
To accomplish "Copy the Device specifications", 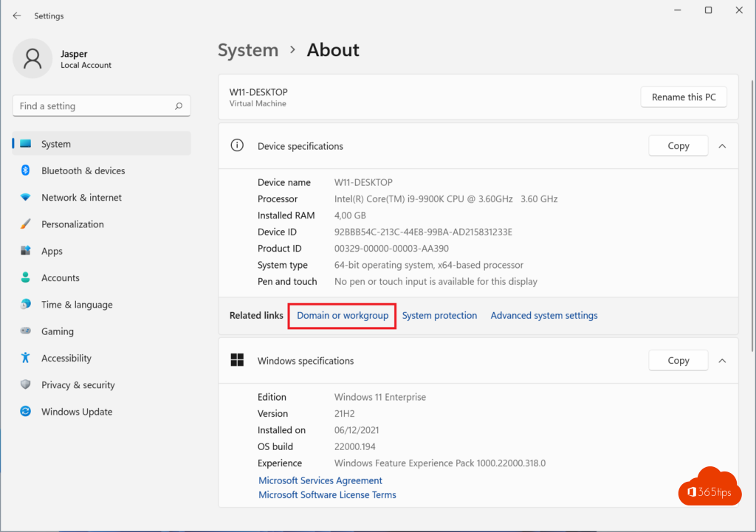I will point(678,145).
